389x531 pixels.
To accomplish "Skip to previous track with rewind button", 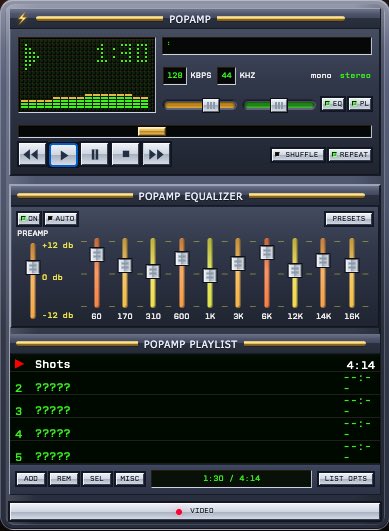I will tap(32, 154).
